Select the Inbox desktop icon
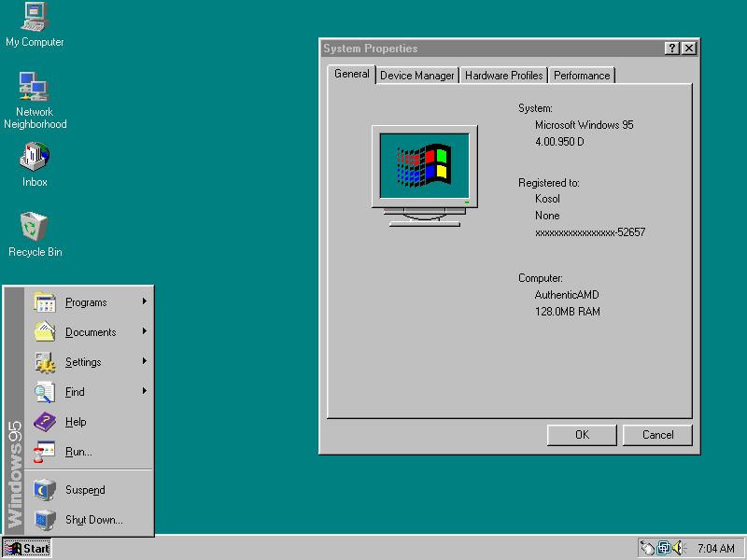The width and height of the screenshot is (747, 560). (x=35, y=164)
